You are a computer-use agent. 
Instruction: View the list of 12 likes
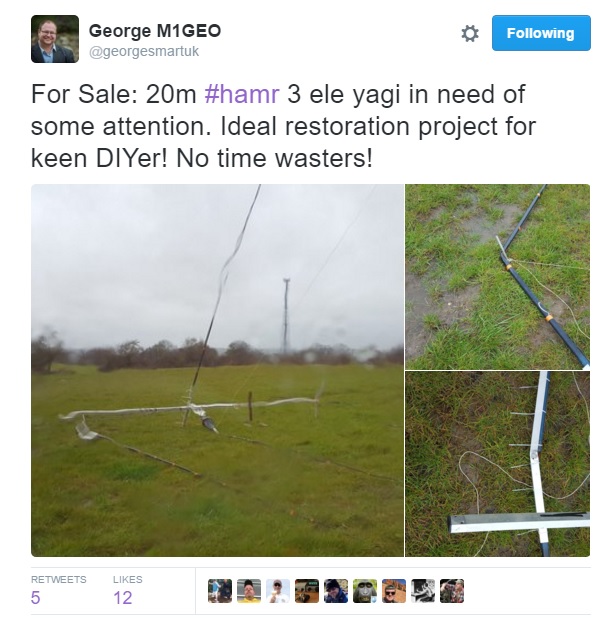point(127,591)
